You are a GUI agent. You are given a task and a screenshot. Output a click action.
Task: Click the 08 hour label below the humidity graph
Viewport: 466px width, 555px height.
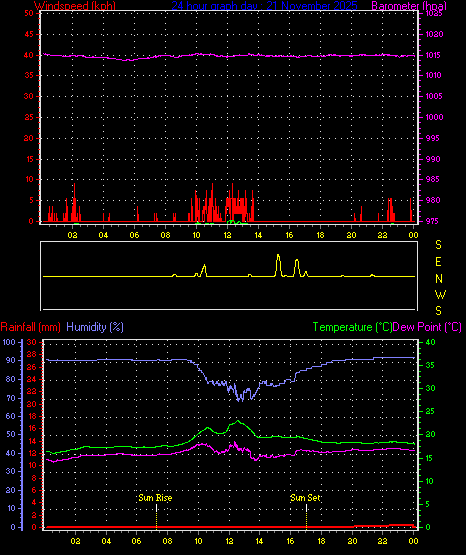click(167, 541)
